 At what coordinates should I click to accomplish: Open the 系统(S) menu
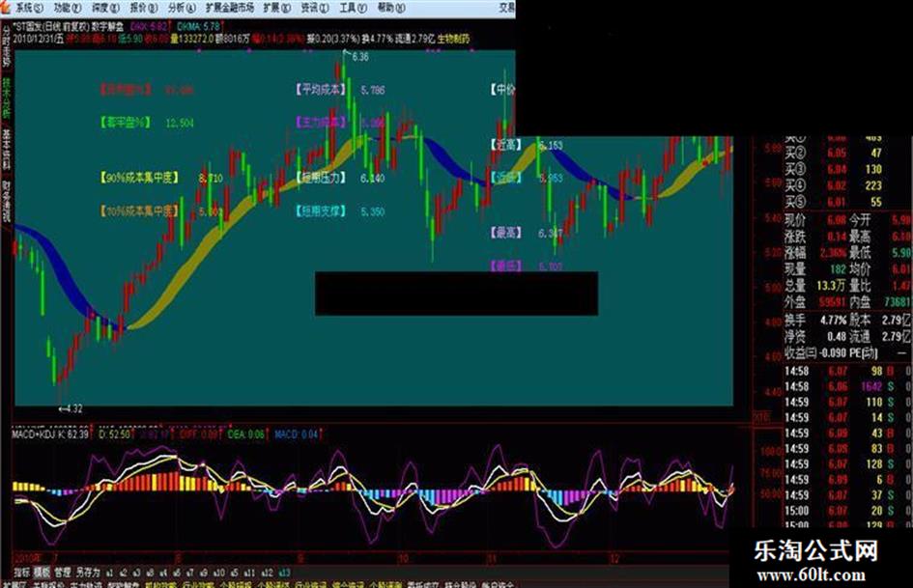pyautogui.click(x=29, y=8)
